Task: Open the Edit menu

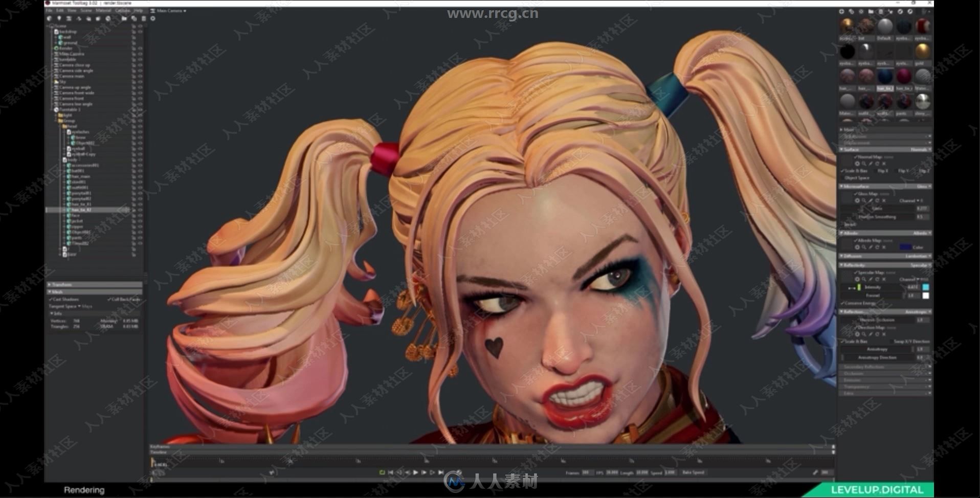Action: [x=60, y=10]
